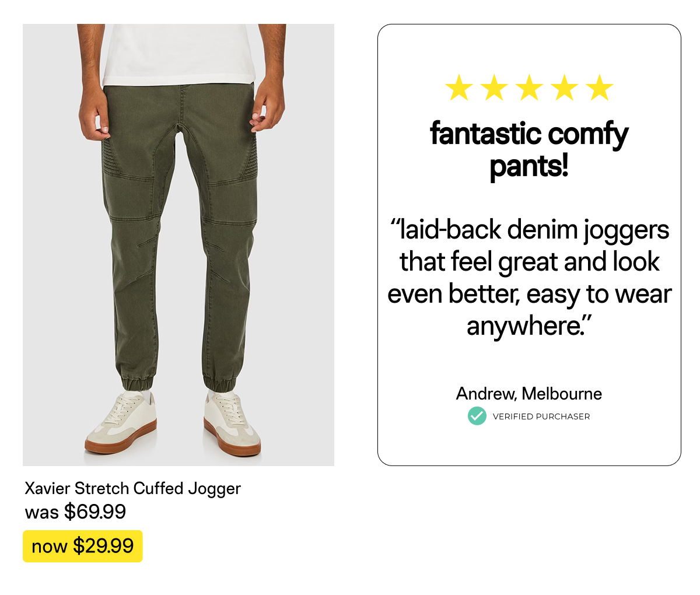Click the first yellow rating star

(x=459, y=87)
